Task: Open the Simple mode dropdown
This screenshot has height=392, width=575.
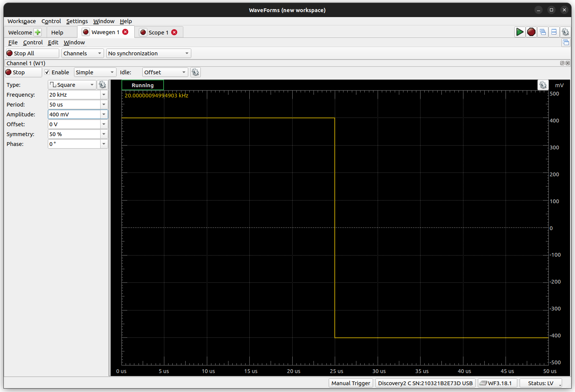Action: 95,72
